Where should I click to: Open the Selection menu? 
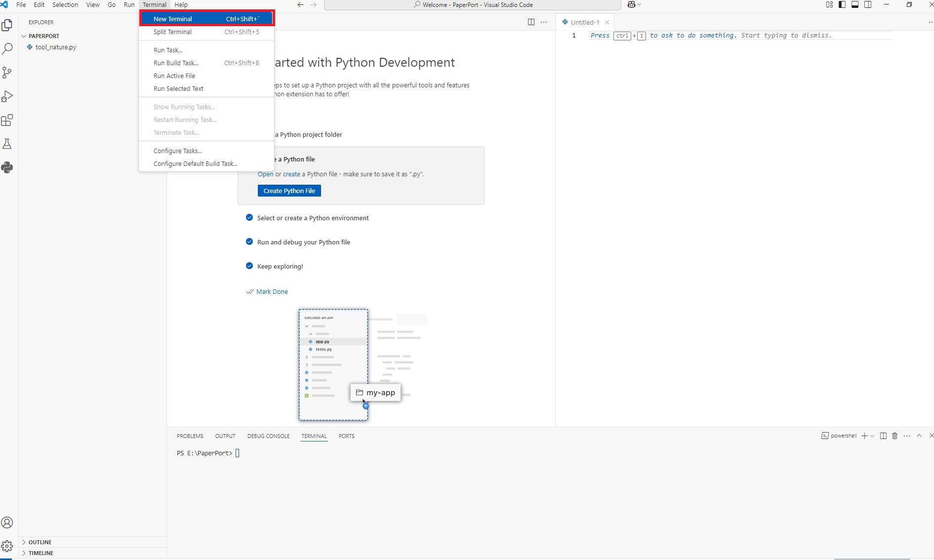65,4
